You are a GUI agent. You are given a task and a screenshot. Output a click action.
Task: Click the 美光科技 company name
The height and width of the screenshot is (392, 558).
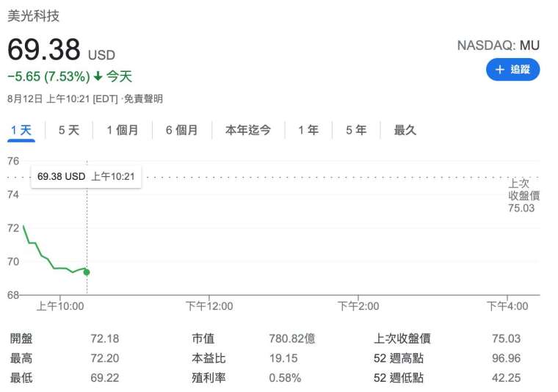pos(34,16)
